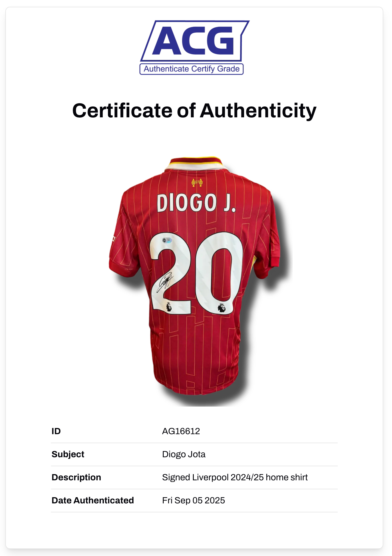392x556 pixels.
Task: Click the DIOGO J. name print on shirt
Action: click(196, 203)
